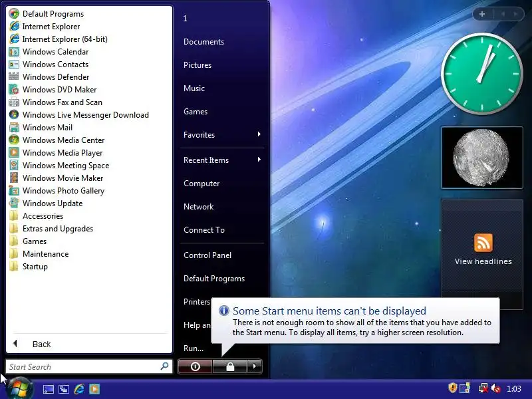532x399 pixels.
Task: Add gadget with plus button
Action: point(482,14)
